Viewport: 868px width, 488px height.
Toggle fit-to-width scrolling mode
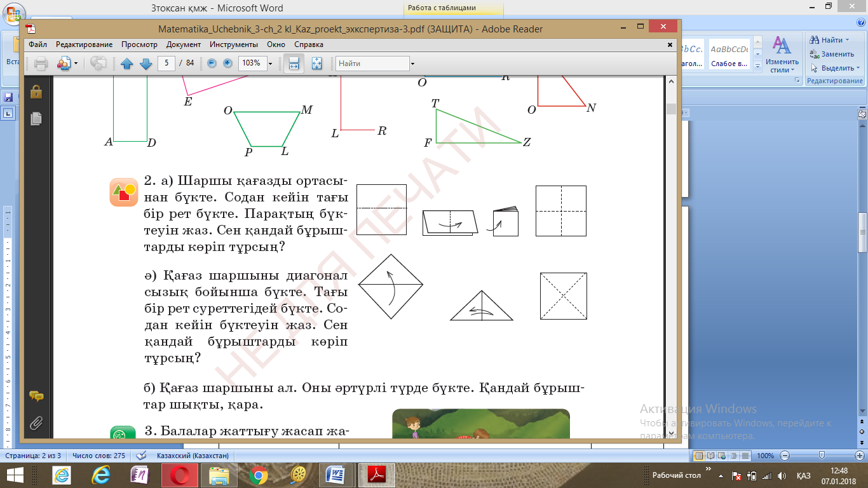[x=294, y=64]
